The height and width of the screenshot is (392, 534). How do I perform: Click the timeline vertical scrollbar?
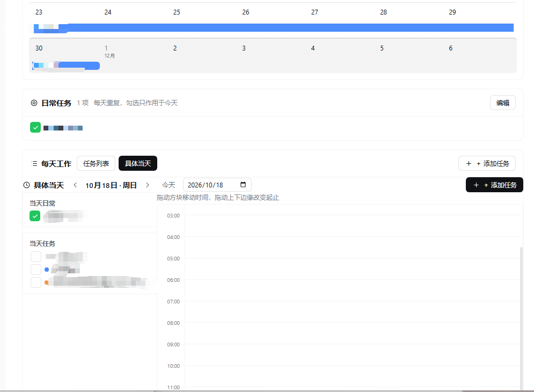(x=521, y=319)
